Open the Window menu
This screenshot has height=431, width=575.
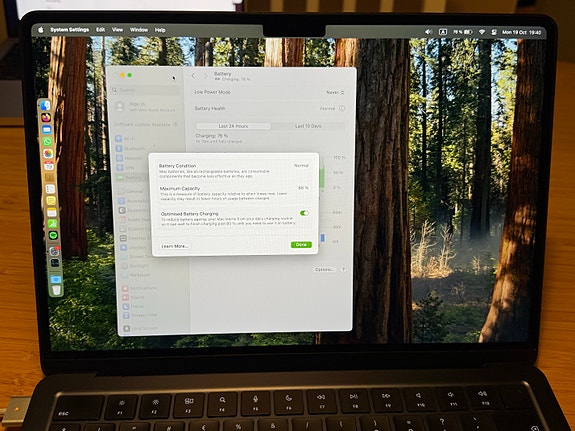139,30
